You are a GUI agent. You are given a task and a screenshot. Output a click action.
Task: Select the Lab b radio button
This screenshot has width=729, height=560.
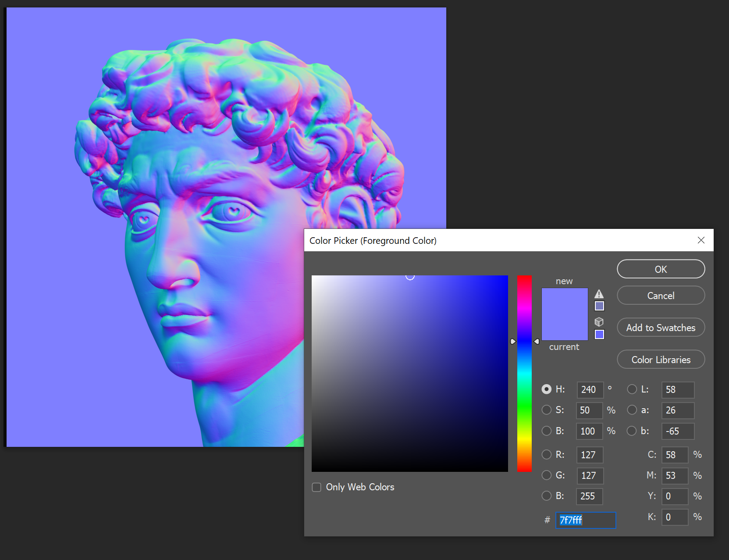tap(632, 431)
